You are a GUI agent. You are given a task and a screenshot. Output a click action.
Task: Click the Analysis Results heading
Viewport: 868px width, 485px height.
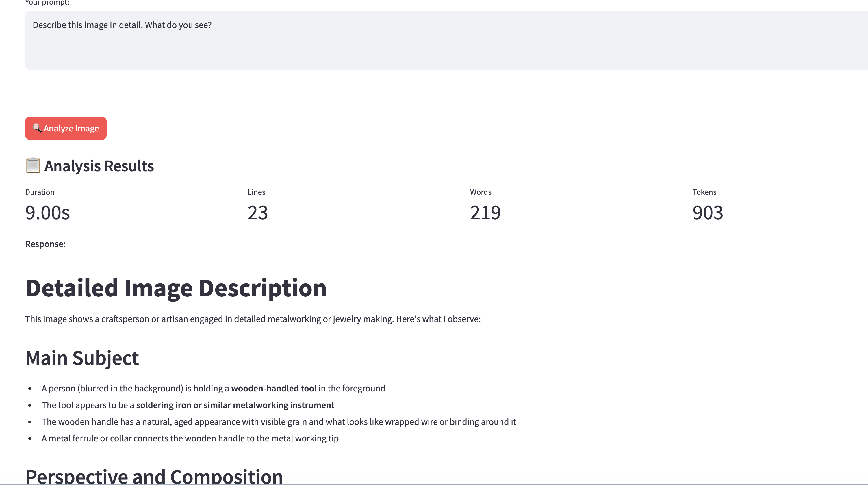tap(99, 166)
